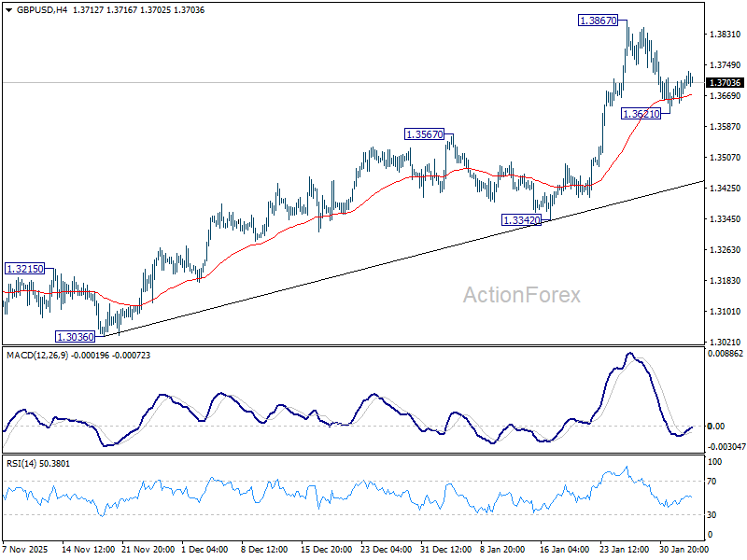
Task: Click the current price tag 1.37036
Action: point(726,83)
